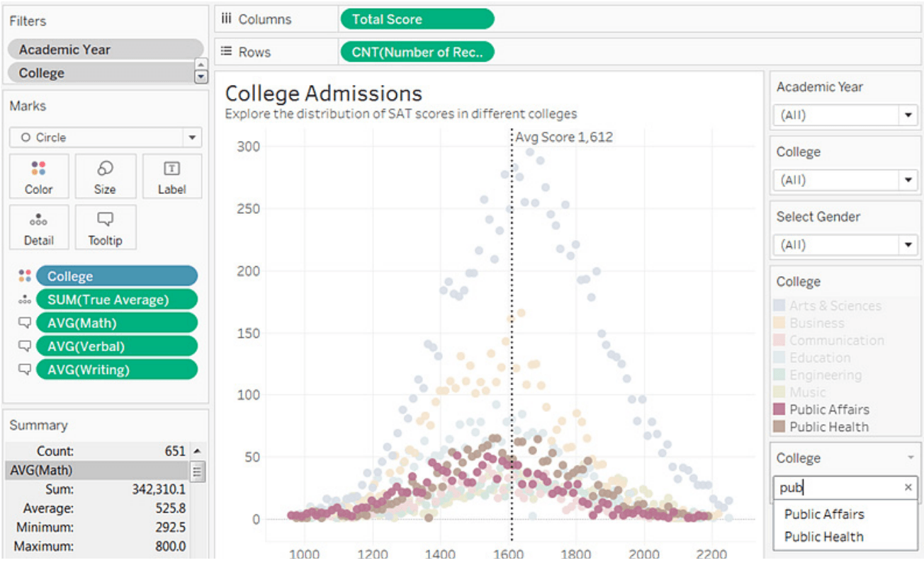The image size is (924, 565).
Task: Click the Summary panel heading
Action: 38,425
